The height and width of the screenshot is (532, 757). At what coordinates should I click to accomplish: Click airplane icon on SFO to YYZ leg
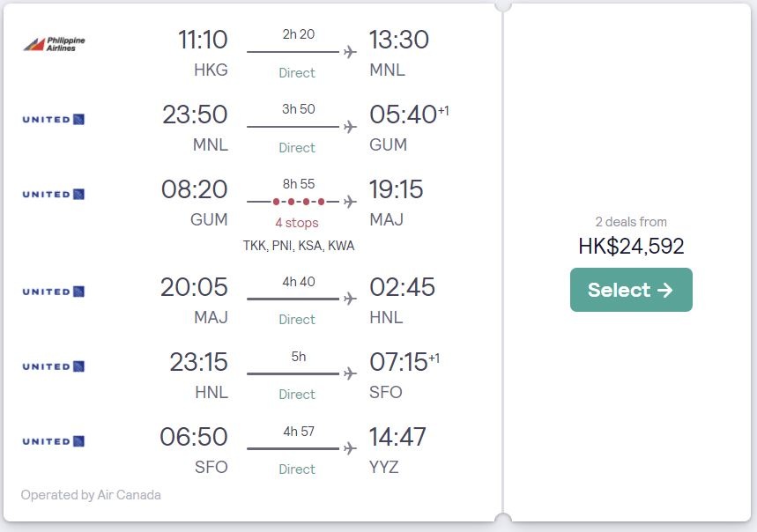[350, 448]
